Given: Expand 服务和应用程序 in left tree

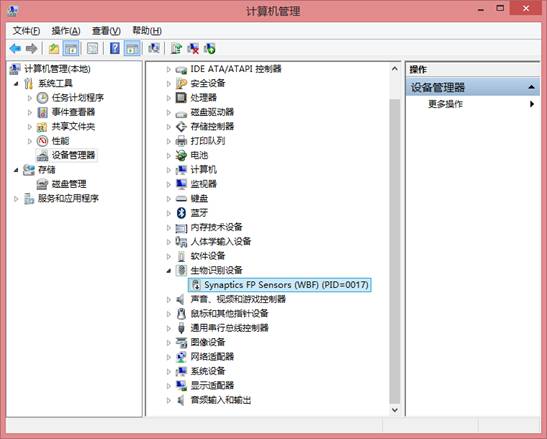Looking at the screenshot, I should pyautogui.click(x=16, y=199).
